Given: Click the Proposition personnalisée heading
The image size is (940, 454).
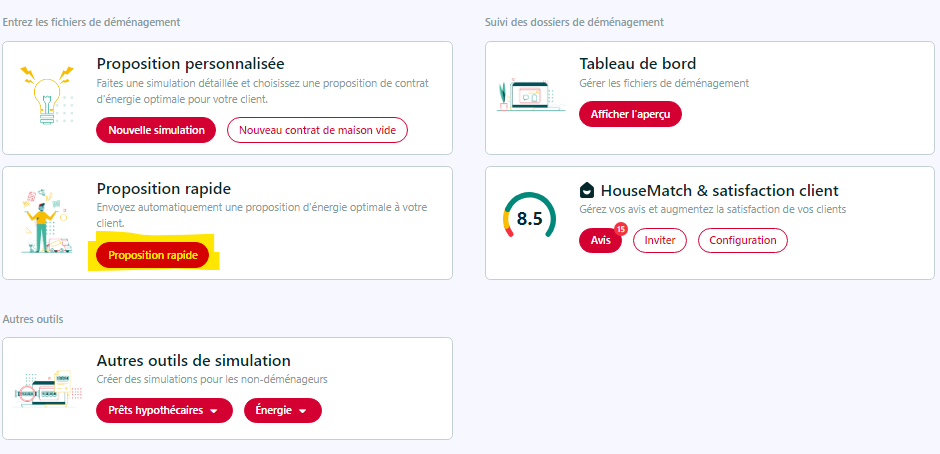Looking at the screenshot, I should click(x=191, y=64).
